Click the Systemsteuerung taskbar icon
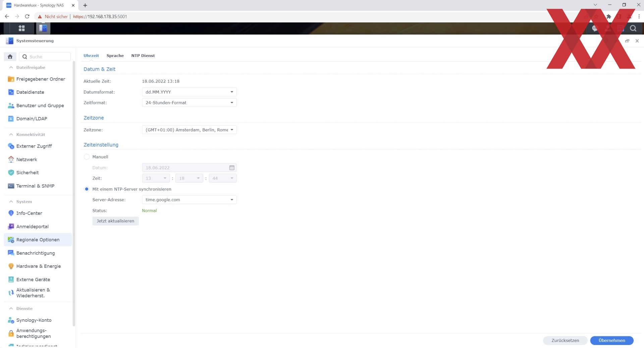Screen dimensions: 644x348 [x=43, y=28]
